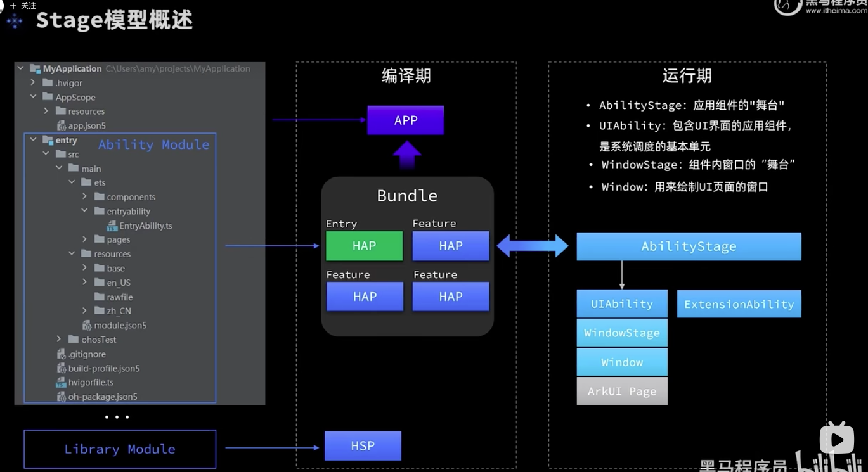Click the oh-package.json5 file icon
This screenshot has width=868, height=472.
pos(61,397)
